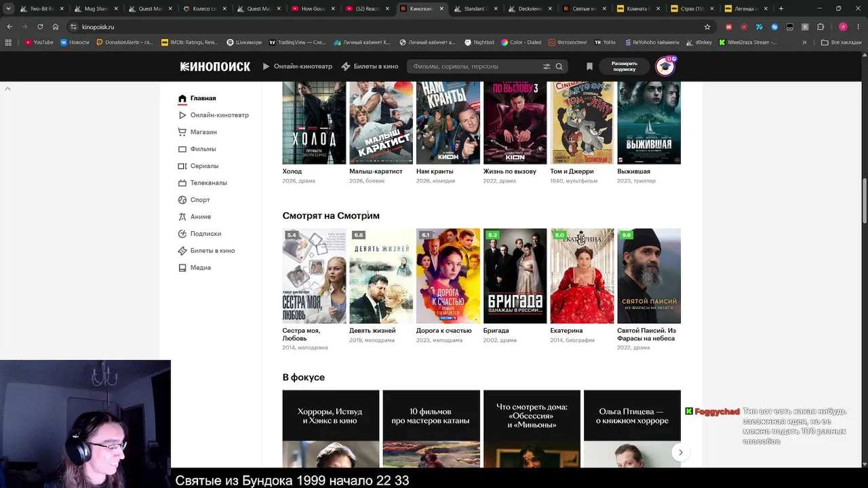The image size is (868, 488).
Task: Open the Шикимори bookmark
Action: (244, 42)
